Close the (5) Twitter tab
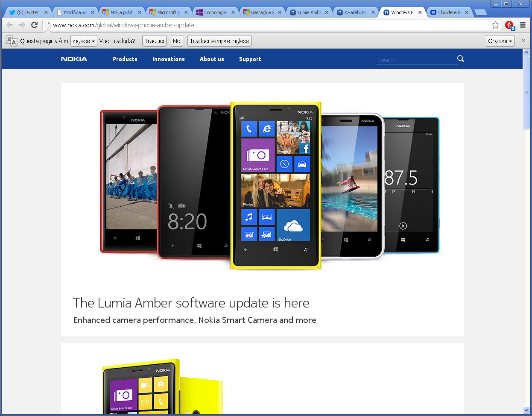This screenshot has width=532, height=416. (x=46, y=12)
